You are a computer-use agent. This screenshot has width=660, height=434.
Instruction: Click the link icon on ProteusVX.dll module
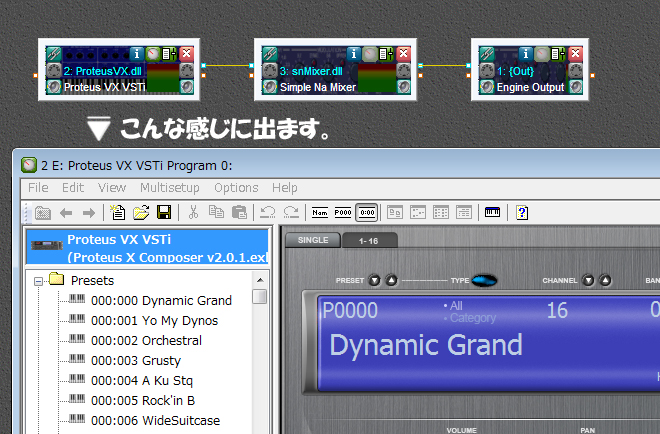click(53, 54)
